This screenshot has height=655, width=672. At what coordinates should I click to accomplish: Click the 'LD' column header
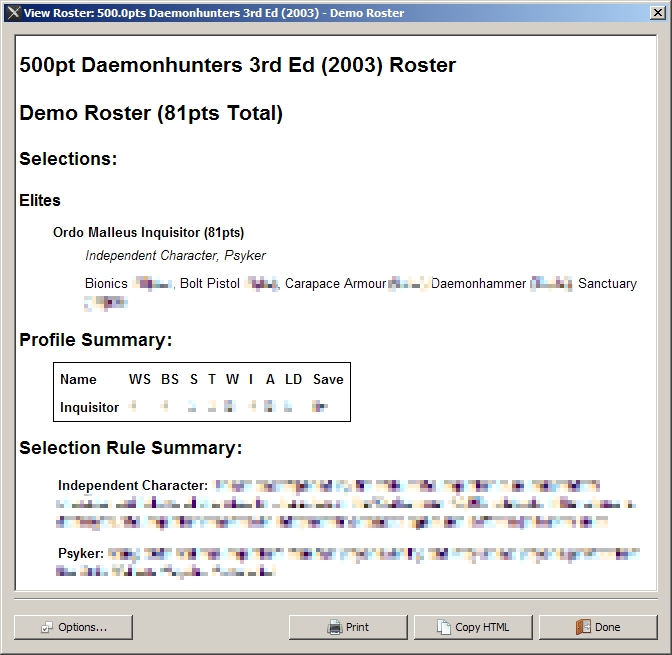tap(294, 379)
